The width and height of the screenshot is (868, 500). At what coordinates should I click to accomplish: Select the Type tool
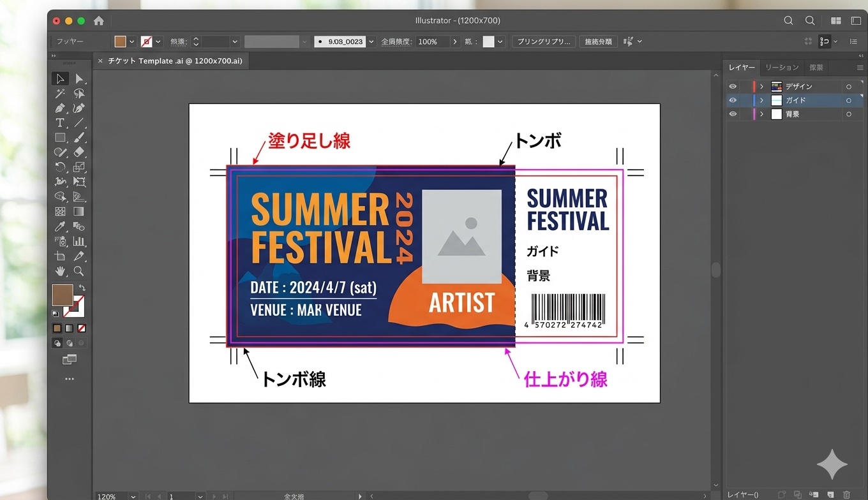(59, 122)
